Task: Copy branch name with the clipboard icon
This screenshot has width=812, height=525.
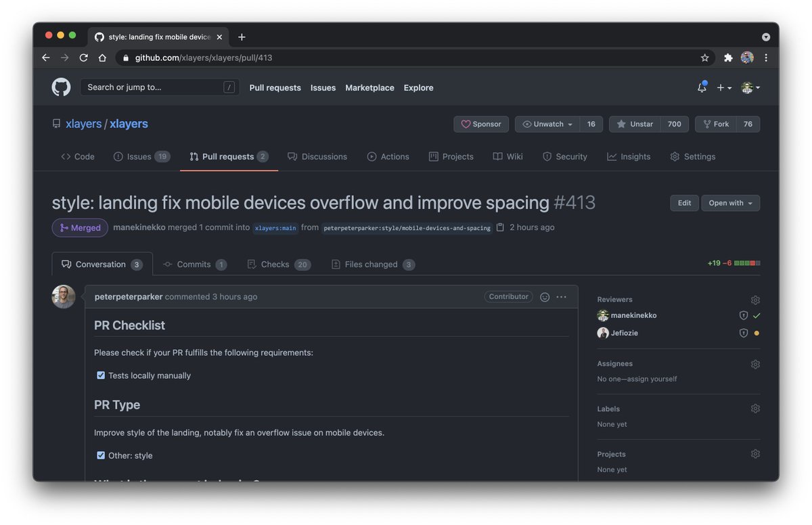Action: click(500, 227)
